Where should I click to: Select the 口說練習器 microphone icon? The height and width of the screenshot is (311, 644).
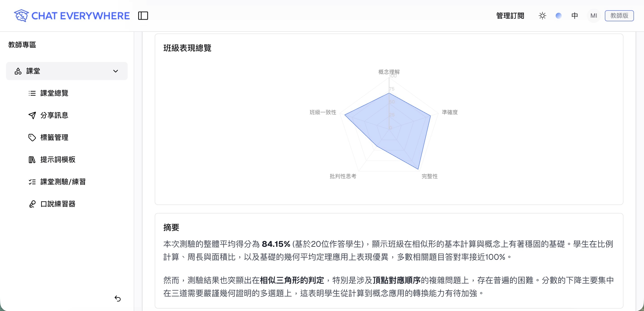(32, 204)
